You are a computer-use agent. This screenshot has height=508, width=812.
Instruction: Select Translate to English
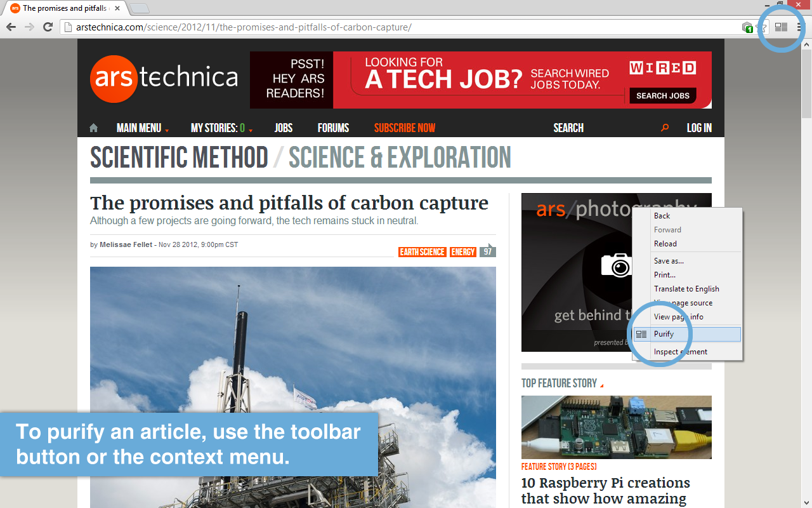pyautogui.click(x=688, y=289)
